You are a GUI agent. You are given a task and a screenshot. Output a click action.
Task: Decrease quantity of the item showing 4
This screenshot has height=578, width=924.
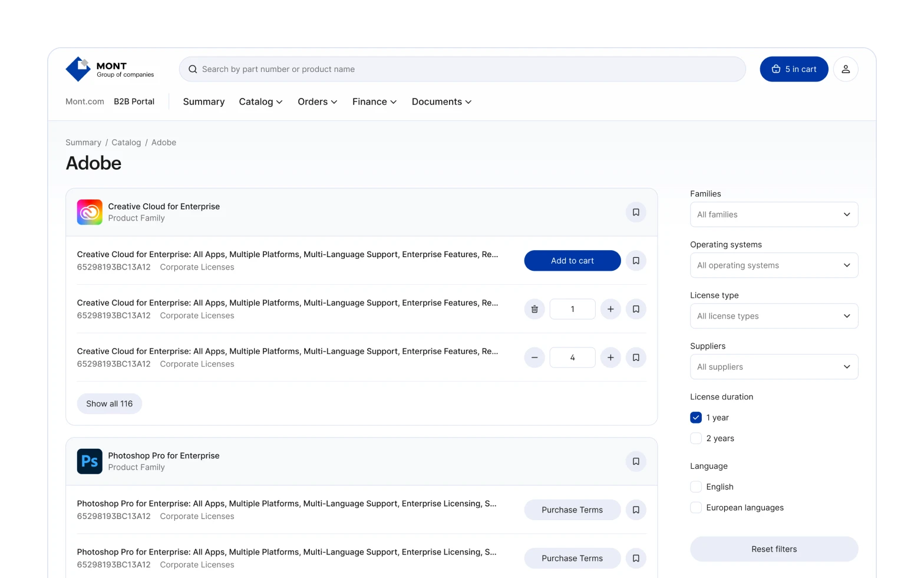(x=534, y=357)
